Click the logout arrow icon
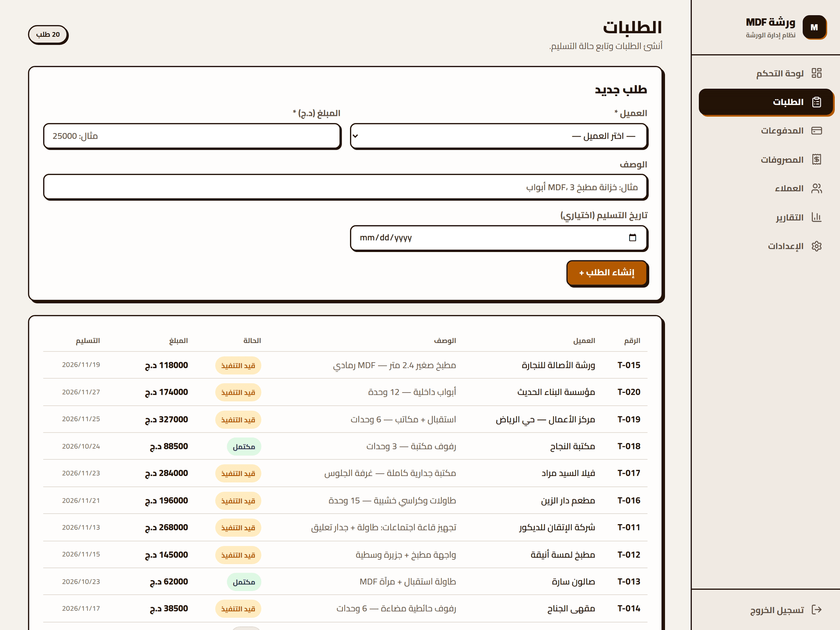Viewport: 840px width, 630px height. 816,610
